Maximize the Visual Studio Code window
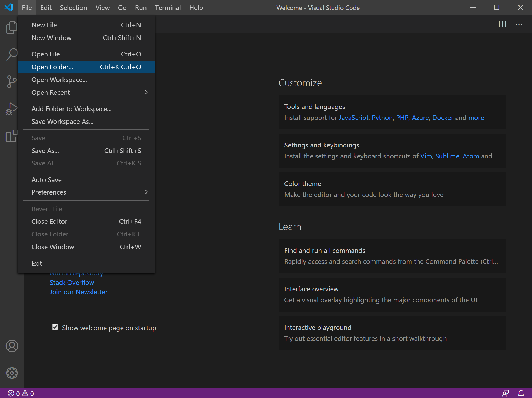The image size is (532, 398). pyautogui.click(x=497, y=8)
